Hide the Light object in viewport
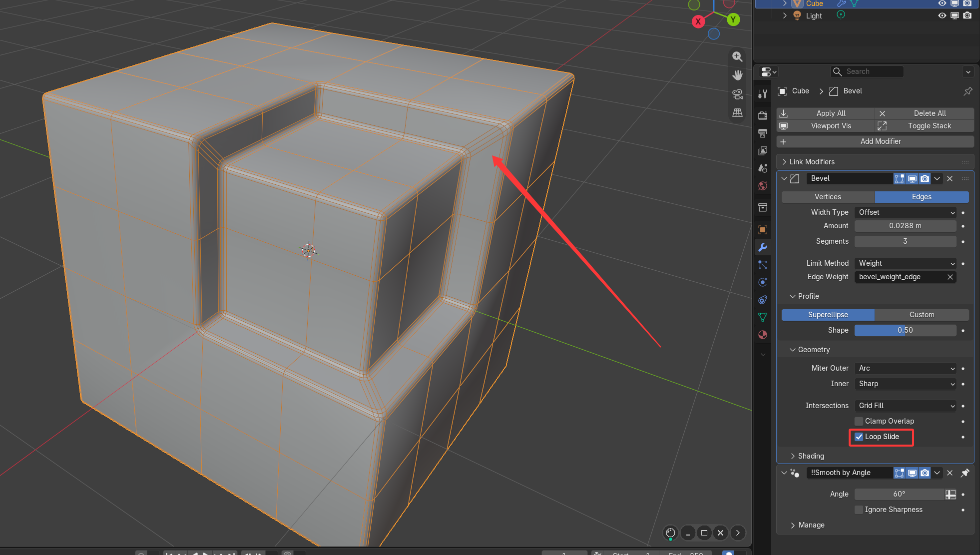This screenshot has height=555, width=980. click(x=942, y=15)
